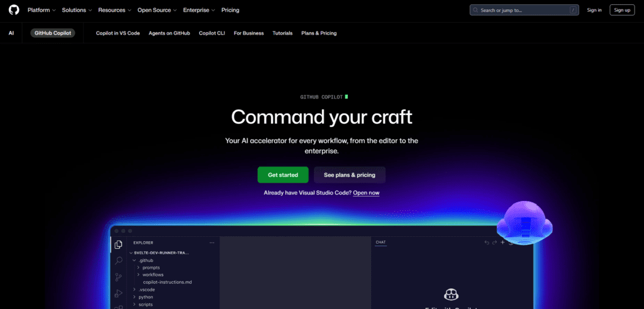The height and width of the screenshot is (309, 644).
Task: Click the undo arrow in the Chat panel
Action: point(487,242)
